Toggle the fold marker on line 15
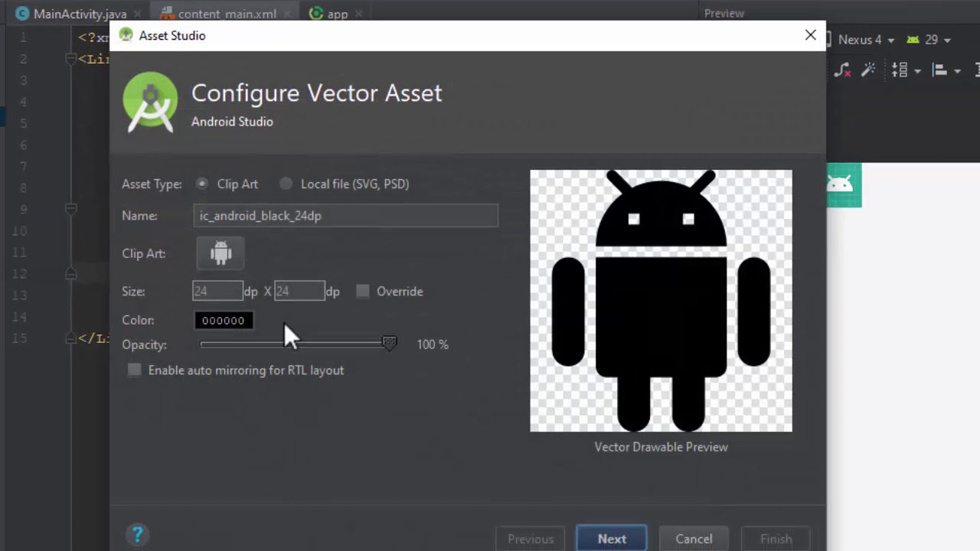 (70, 337)
